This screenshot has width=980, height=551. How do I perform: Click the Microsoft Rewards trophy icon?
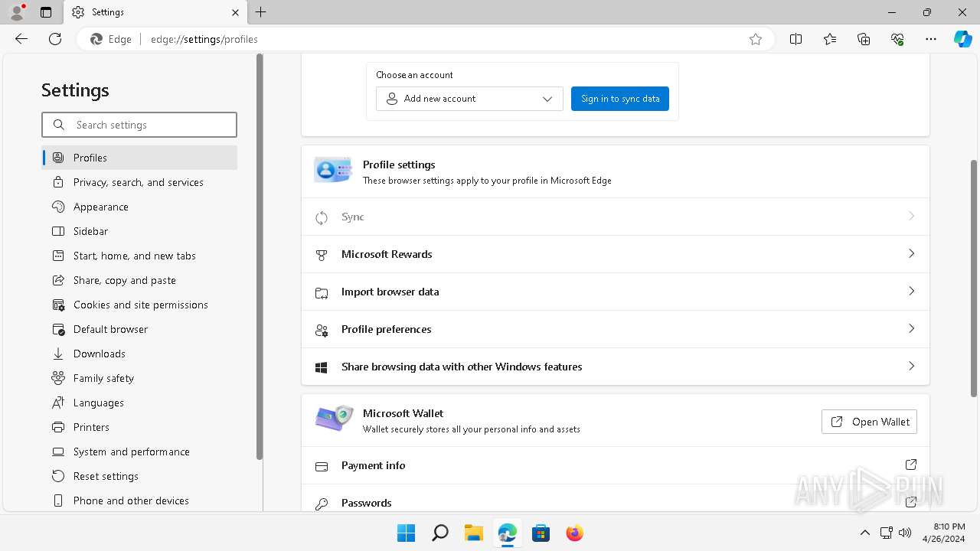click(322, 255)
